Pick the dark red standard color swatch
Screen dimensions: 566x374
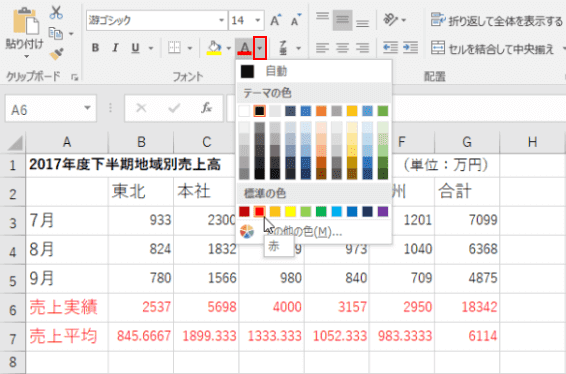(244, 212)
